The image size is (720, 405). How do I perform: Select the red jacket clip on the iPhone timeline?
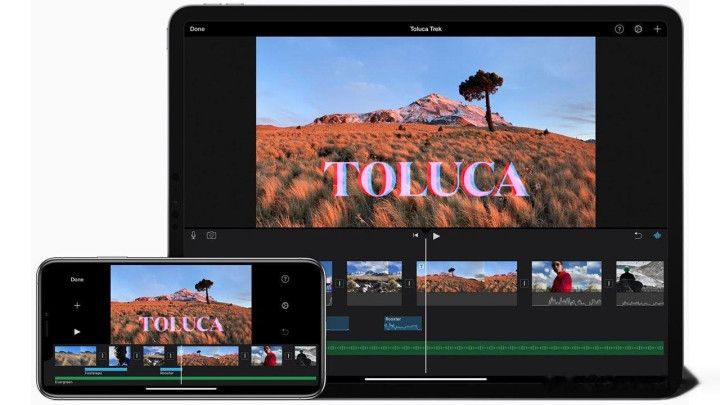pos(266,356)
